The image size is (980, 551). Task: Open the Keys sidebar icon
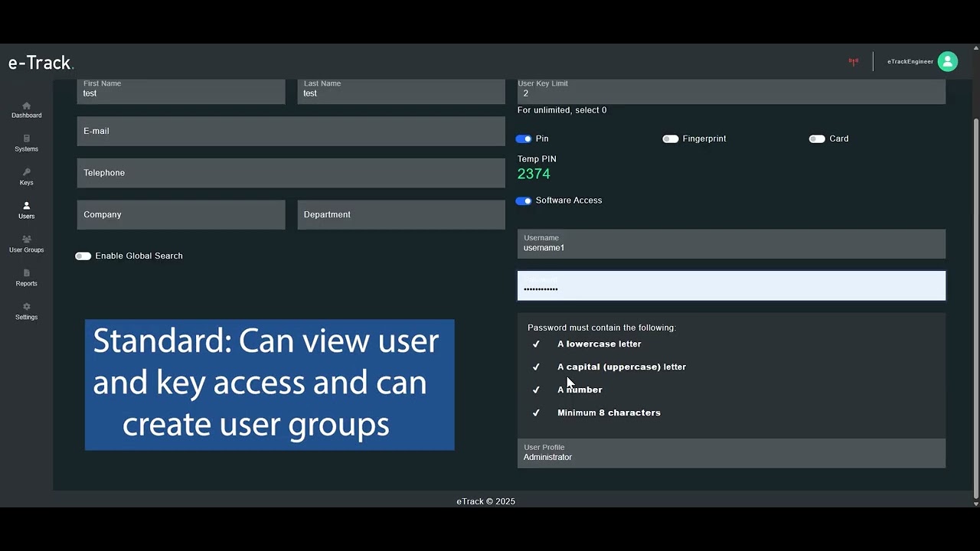pyautogui.click(x=26, y=172)
